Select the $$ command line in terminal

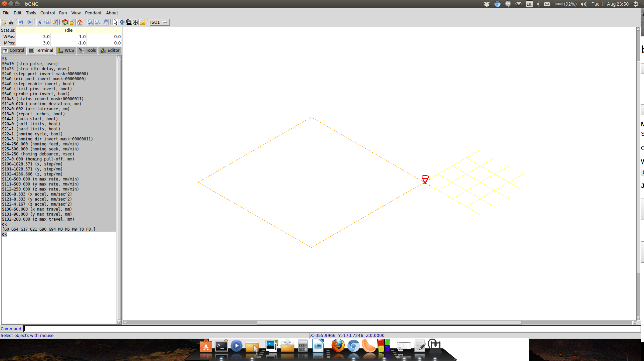click(x=4, y=59)
